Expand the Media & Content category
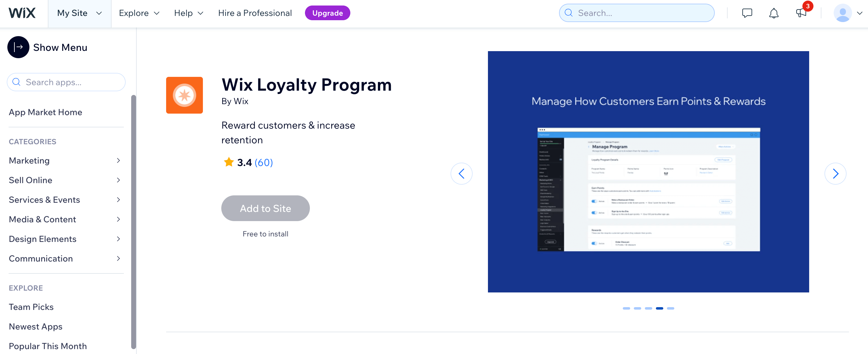 pos(118,219)
